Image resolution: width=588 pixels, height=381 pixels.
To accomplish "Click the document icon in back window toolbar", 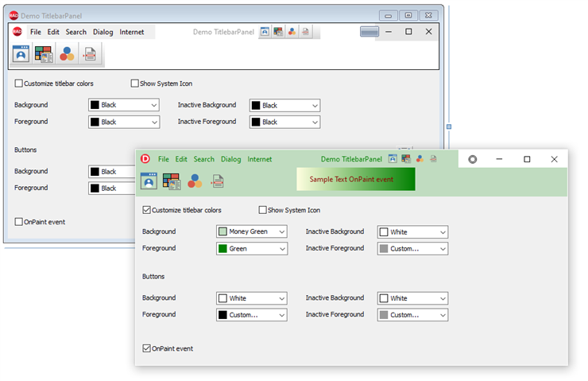I will click(x=90, y=54).
